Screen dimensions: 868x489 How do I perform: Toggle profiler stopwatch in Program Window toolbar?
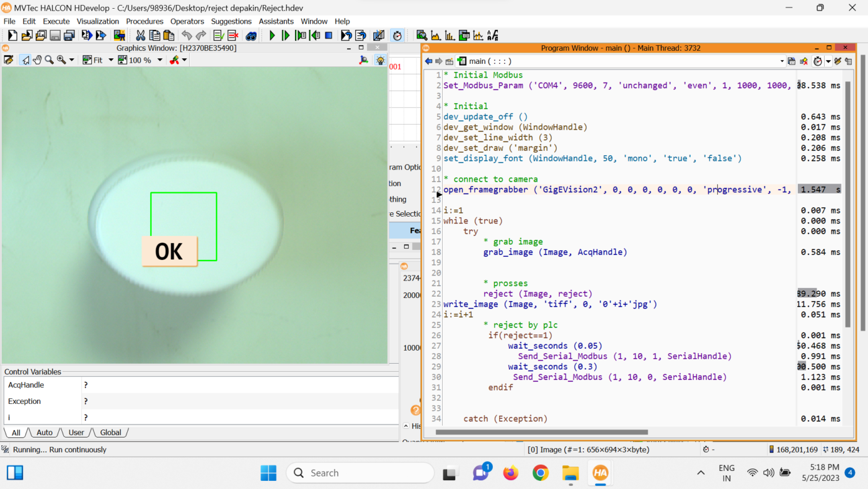coord(817,61)
